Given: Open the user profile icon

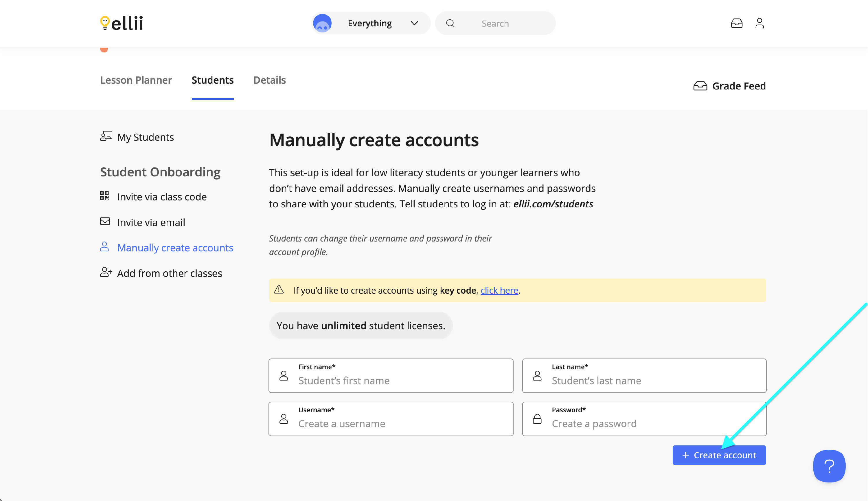Looking at the screenshot, I should tap(759, 23).
